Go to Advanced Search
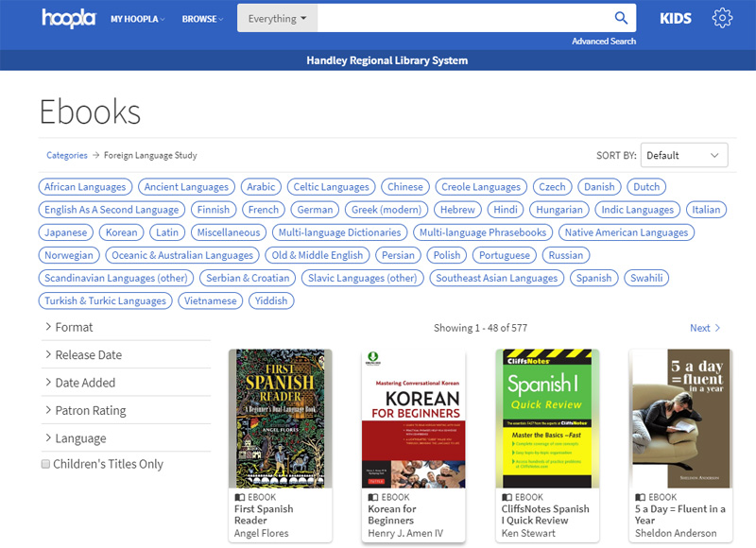Screen dimensions: 756x548 point(603,41)
